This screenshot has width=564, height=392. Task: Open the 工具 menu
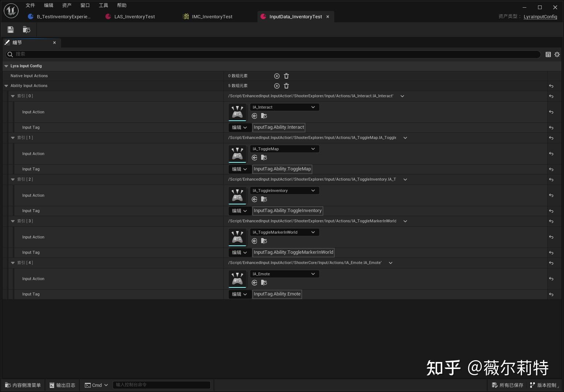(103, 5)
